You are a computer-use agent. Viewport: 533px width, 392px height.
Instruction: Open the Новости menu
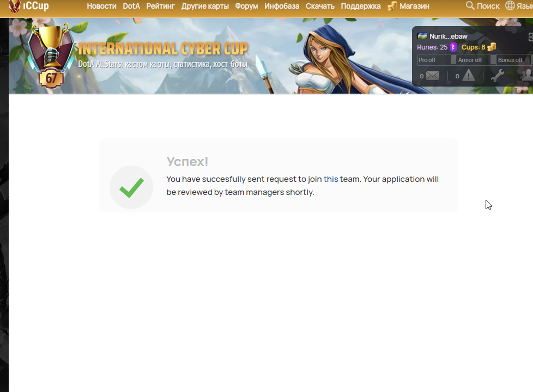101,6
